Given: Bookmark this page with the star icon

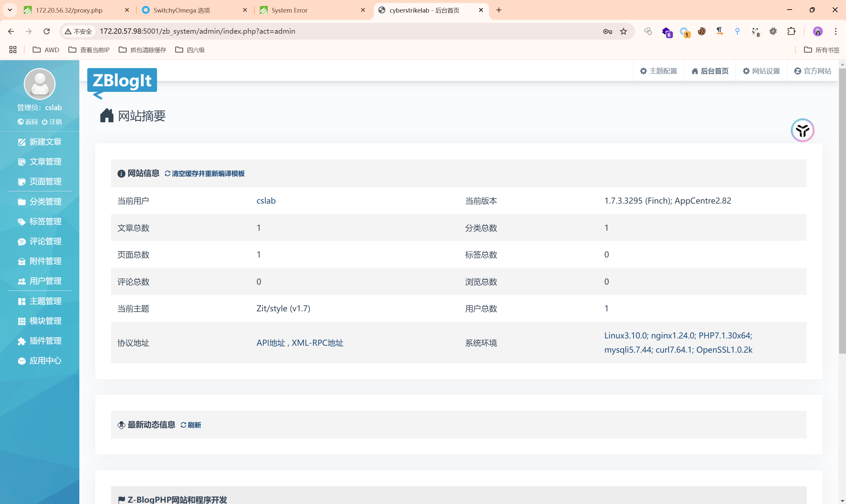Looking at the screenshot, I should coord(624,31).
